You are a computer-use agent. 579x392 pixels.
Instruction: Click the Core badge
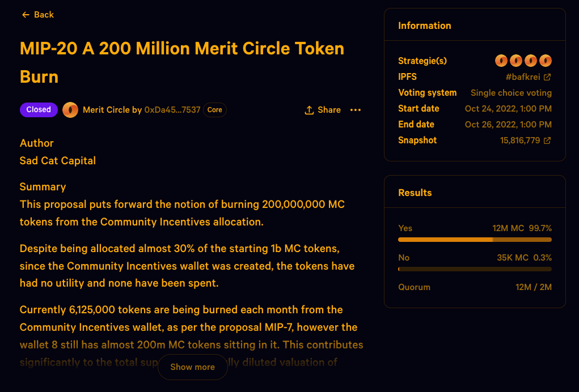(215, 110)
